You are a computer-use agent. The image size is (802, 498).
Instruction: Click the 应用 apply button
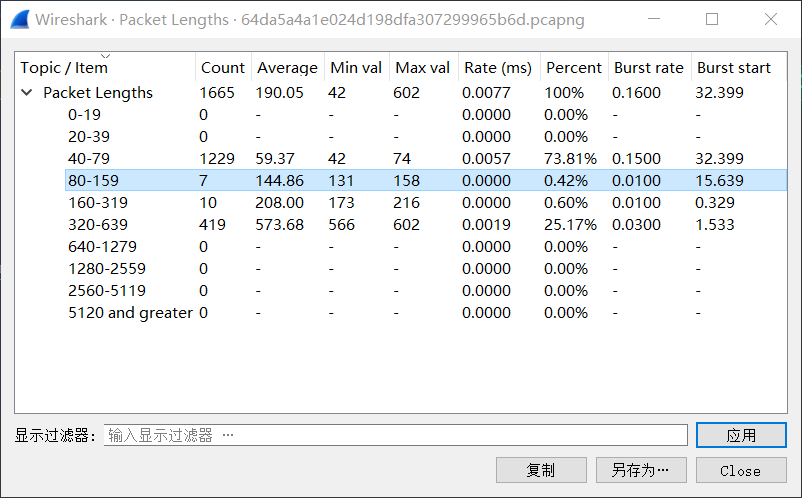click(741, 435)
